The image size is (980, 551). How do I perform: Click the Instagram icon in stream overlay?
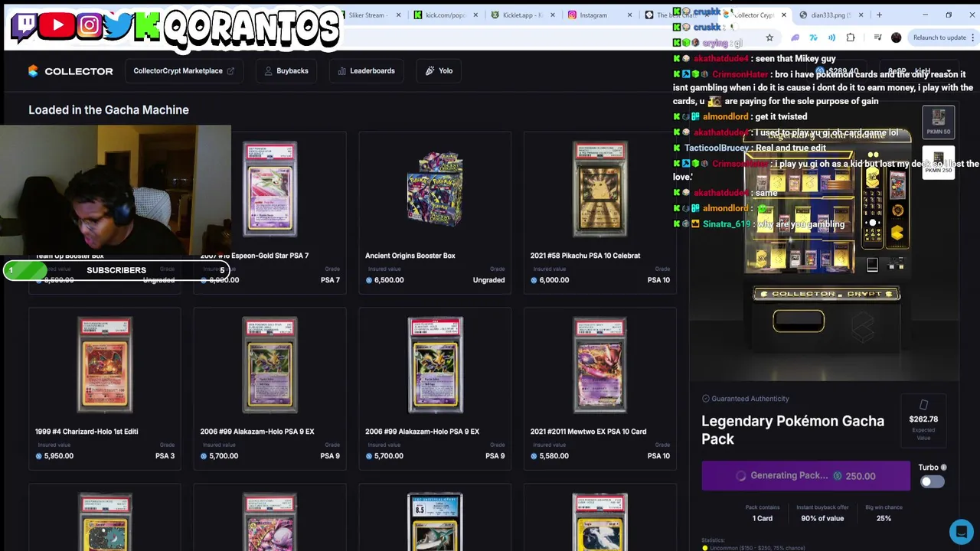[89, 25]
